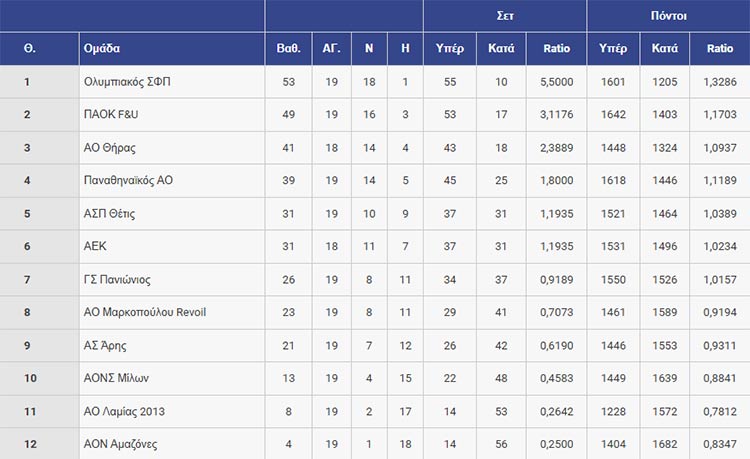Select the Πόντοι group header
Screen dimensions: 750x459
(x=668, y=15)
